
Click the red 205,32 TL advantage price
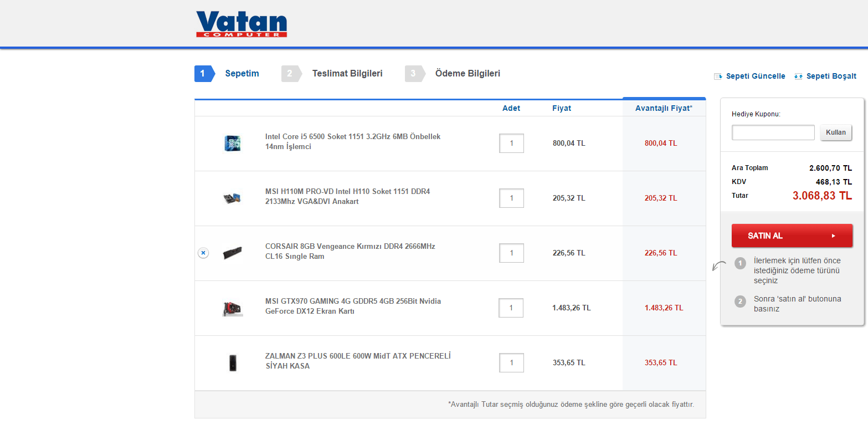tap(661, 198)
